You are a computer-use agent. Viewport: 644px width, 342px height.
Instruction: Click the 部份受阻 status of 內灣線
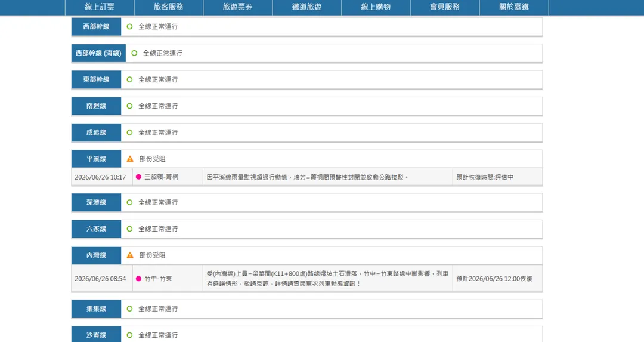(153, 255)
